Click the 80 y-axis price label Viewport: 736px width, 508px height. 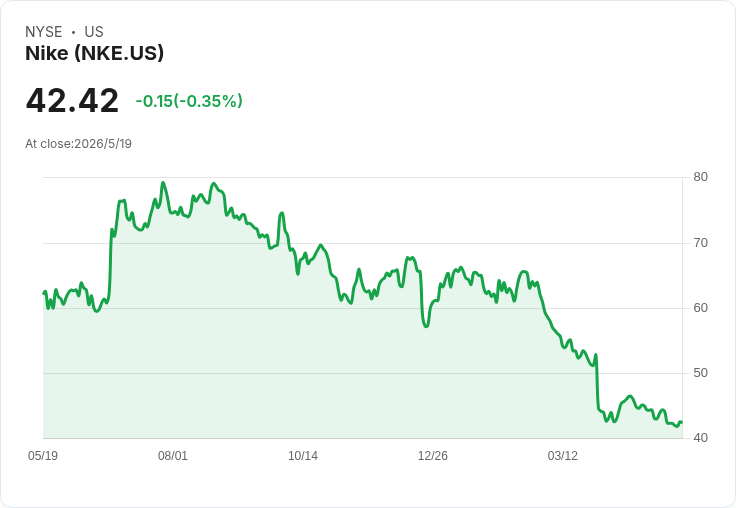click(x=700, y=177)
